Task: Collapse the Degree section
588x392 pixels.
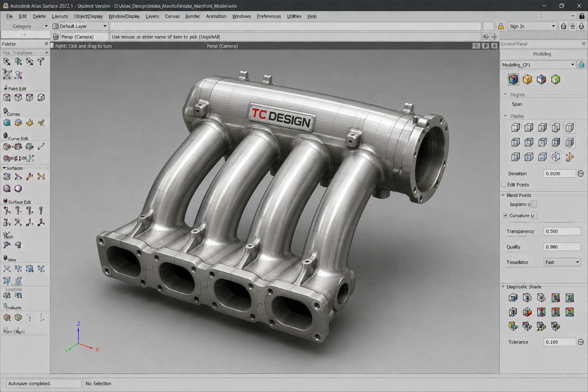Action: coord(505,94)
